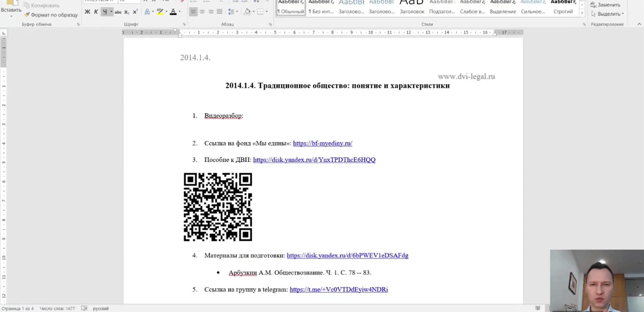Open Стили styles pane launcher
This screenshot has width=644, height=312.
pyautogui.click(x=584, y=24)
